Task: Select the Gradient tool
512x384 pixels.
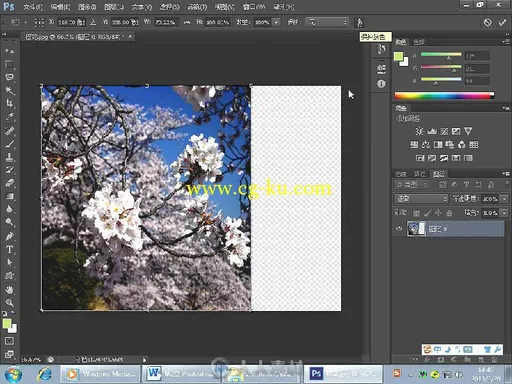Action: 9,196
